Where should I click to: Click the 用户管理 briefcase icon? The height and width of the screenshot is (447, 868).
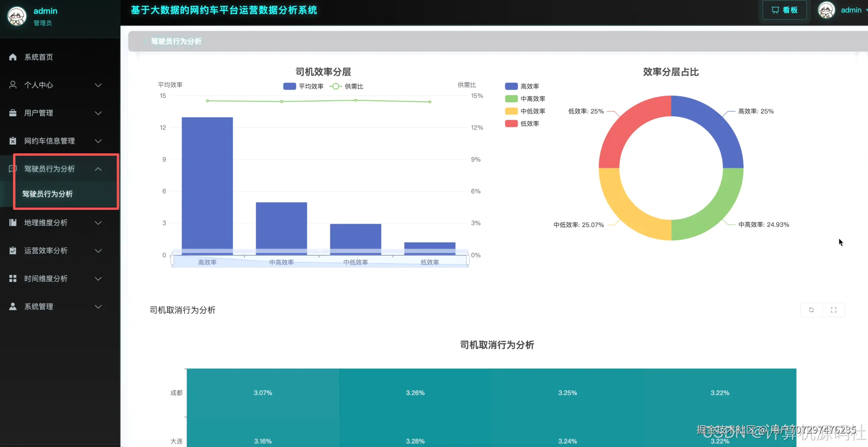[x=13, y=113]
